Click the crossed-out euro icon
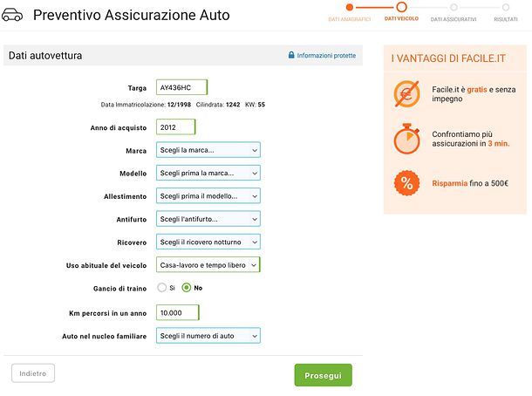Viewport: 532px width, 396px height. (406, 93)
